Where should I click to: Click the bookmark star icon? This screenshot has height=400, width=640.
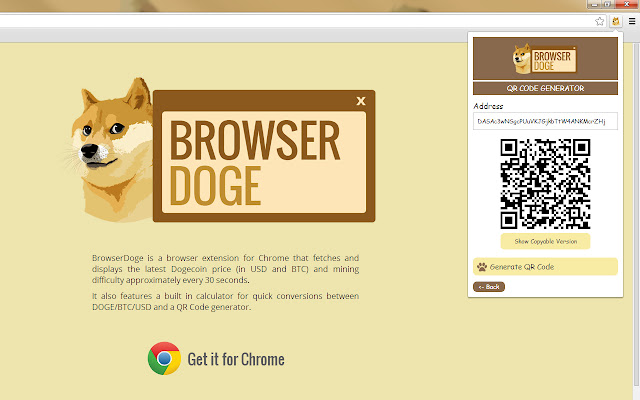(599, 21)
